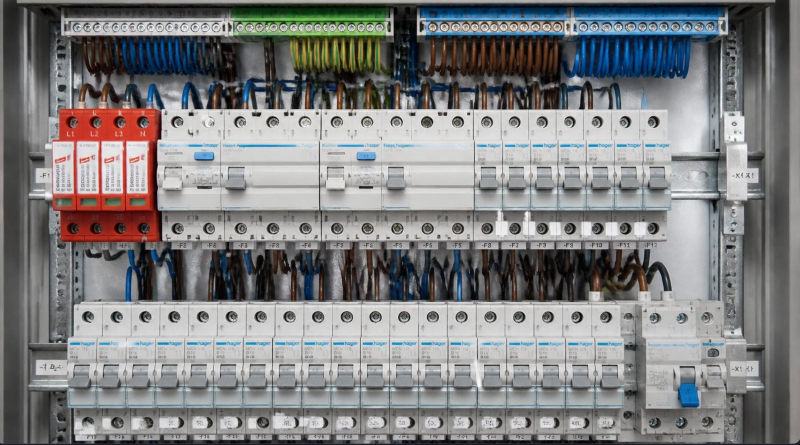Click the coiled green-yellow earth wires
The width and height of the screenshot is (800, 445).
335,55
